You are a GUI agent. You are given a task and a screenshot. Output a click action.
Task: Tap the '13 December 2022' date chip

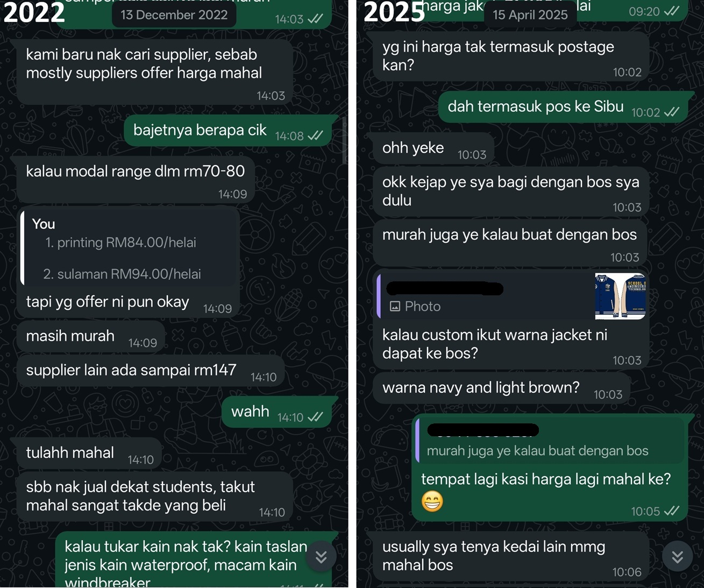174,15
